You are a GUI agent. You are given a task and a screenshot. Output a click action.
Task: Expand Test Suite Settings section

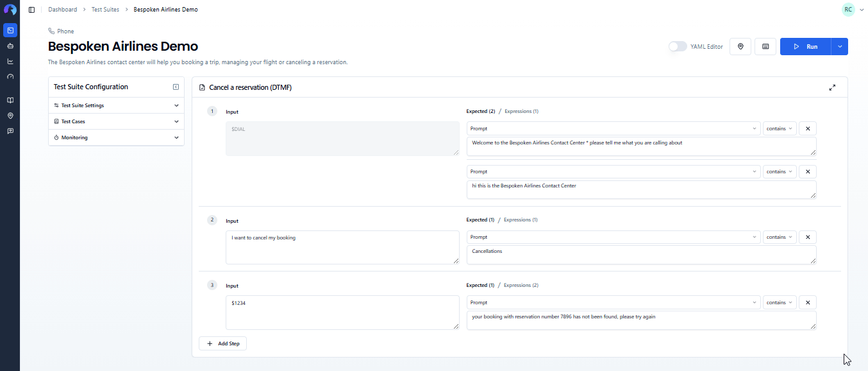[x=116, y=105]
